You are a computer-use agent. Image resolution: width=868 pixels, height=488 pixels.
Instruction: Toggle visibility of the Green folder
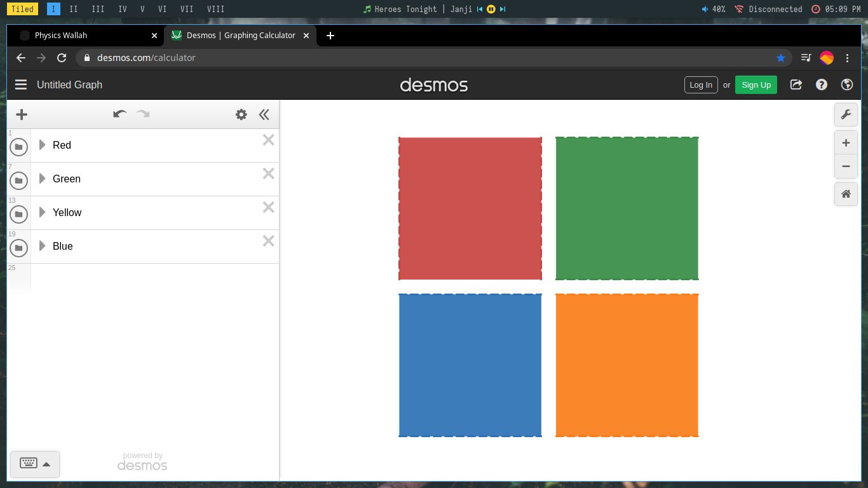click(x=18, y=180)
